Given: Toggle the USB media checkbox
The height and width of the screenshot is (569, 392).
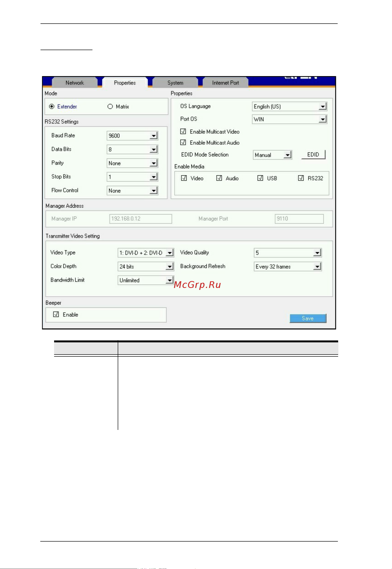Looking at the screenshot, I should click(x=260, y=178).
